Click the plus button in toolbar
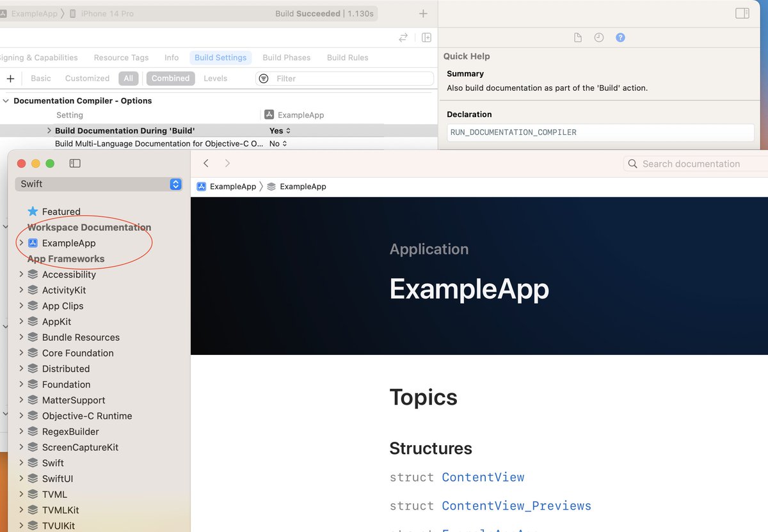The height and width of the screenshot is (532, 768). click(423, 13)
